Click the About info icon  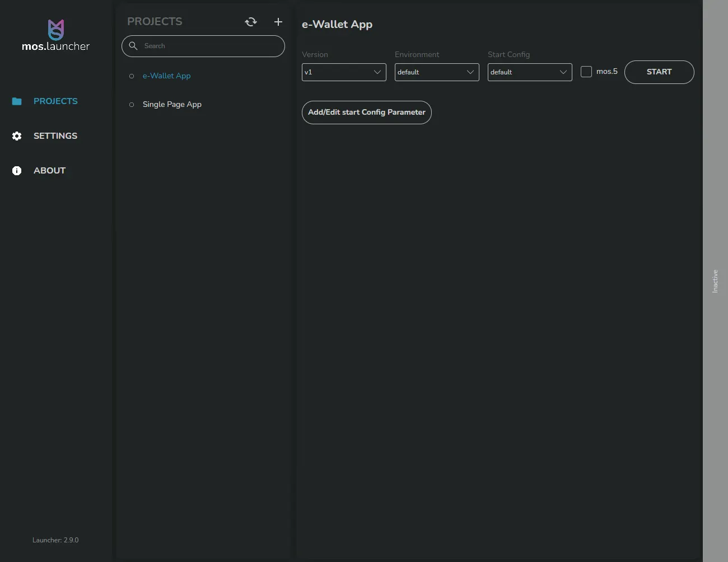(17, 171)
